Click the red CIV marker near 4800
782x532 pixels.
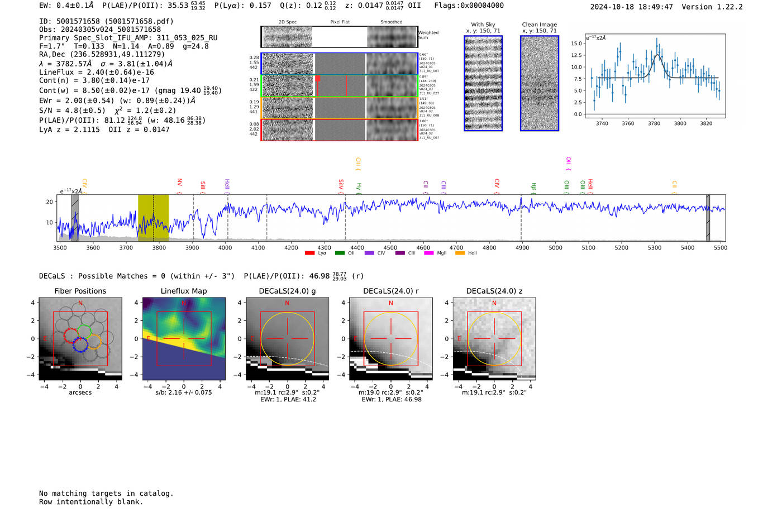(497, 185)
